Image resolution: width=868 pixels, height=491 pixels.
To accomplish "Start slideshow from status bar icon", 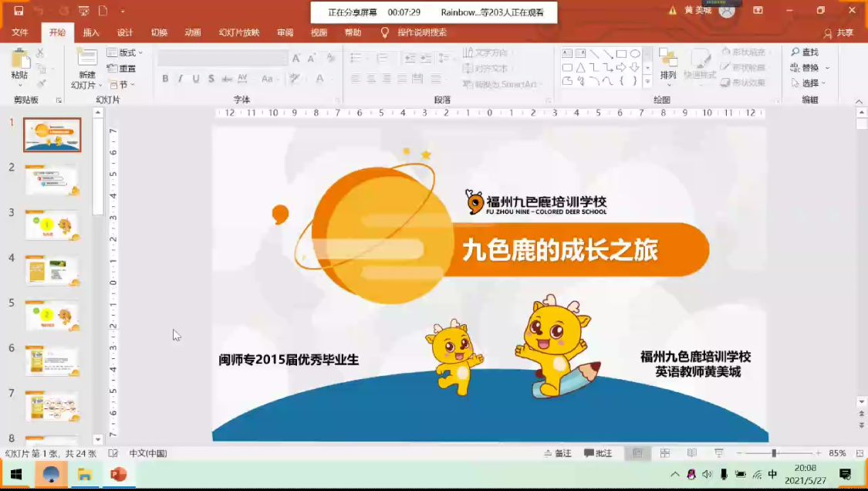I will pyautogui.click(x=718, y=453).
